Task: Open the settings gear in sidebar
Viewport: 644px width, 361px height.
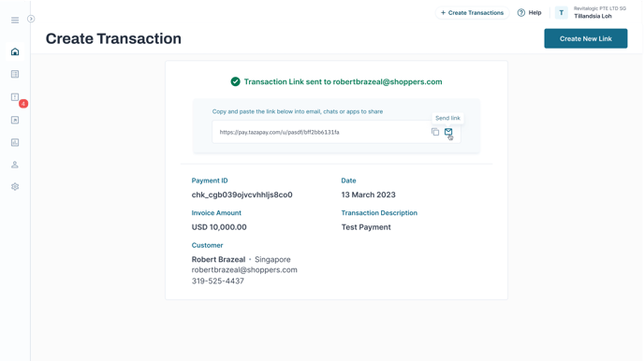Action: (15, 187)
